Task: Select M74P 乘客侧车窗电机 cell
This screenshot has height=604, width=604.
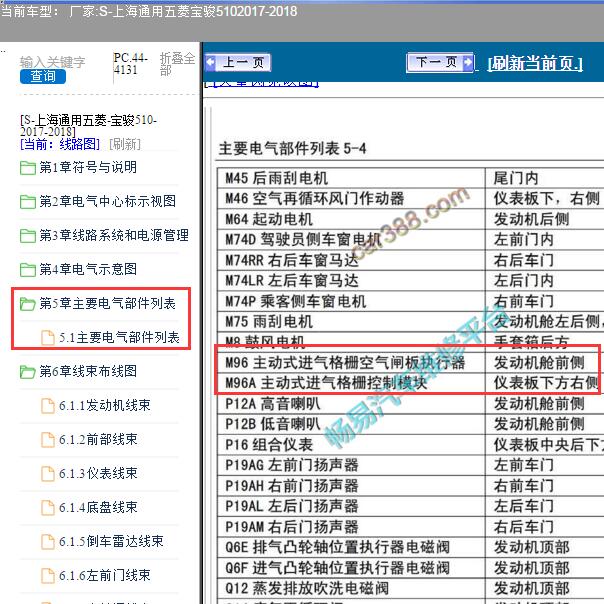Action: tap(351, 301)
